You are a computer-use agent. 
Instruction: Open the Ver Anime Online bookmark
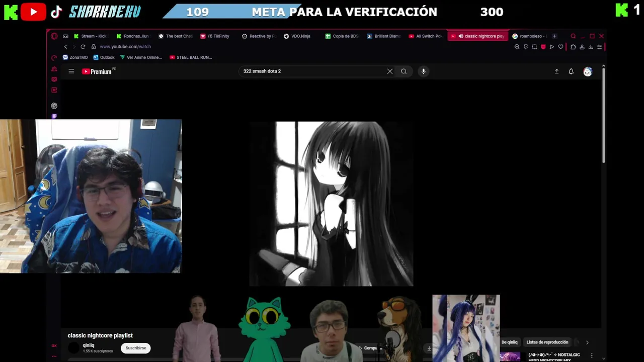click(141, 57)
